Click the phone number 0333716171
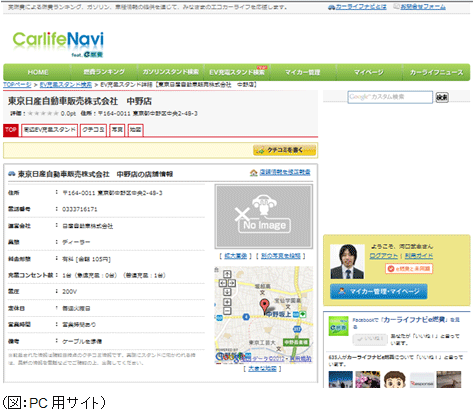 [80, 209]
